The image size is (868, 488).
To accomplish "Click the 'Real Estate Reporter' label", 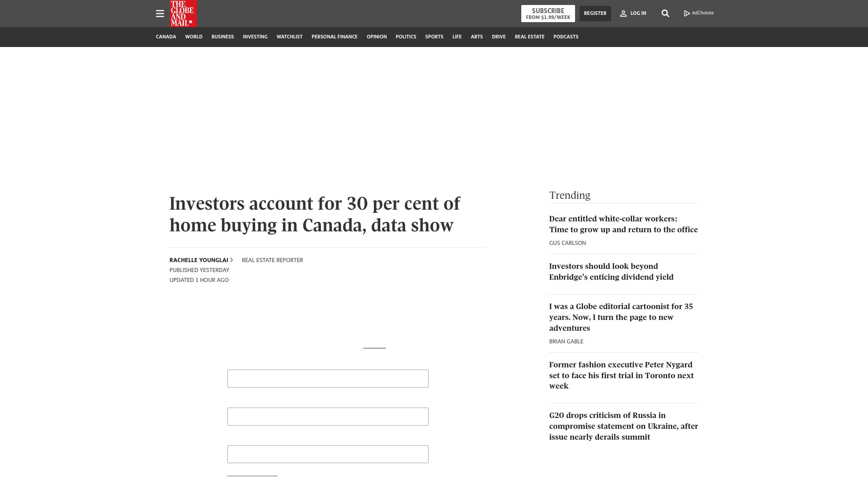I will [272, 260].
